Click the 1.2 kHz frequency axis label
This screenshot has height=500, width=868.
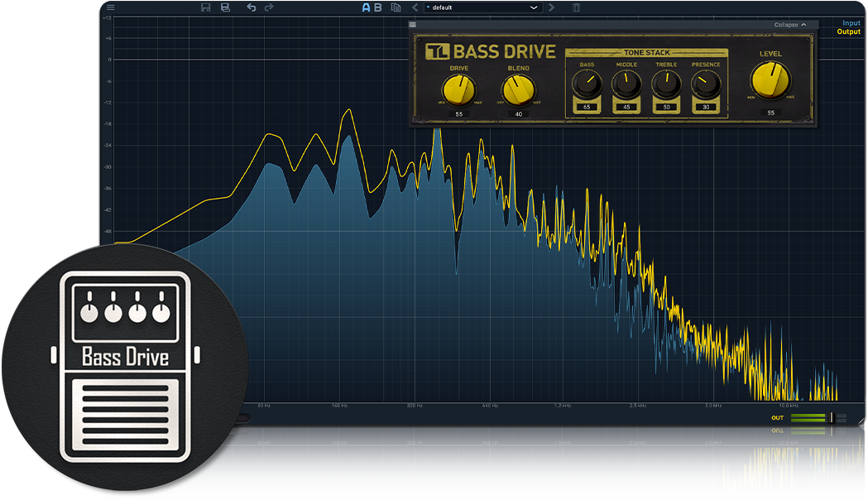pyautogui.click(x=563, y=406)
